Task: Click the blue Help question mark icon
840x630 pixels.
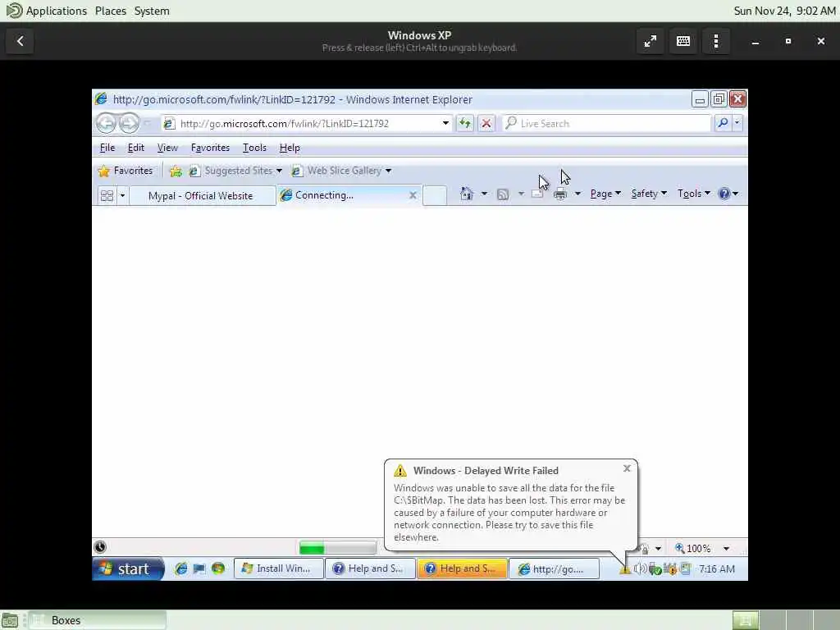Action: pyautogui.click(x=724, y=194)
